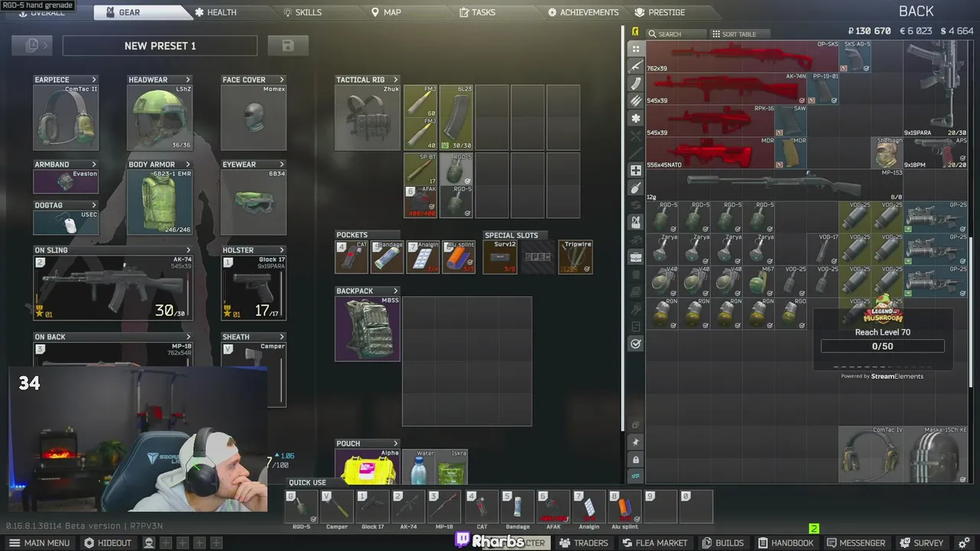
Task: Select the Zhuk tactical rig icon
Action: [x=368, y=117]
